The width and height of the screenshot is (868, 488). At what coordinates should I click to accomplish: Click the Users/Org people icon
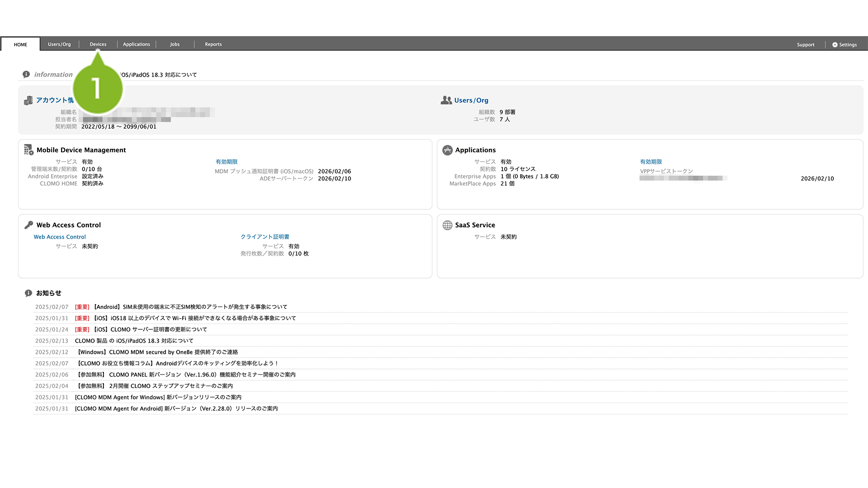click(446, 100)
